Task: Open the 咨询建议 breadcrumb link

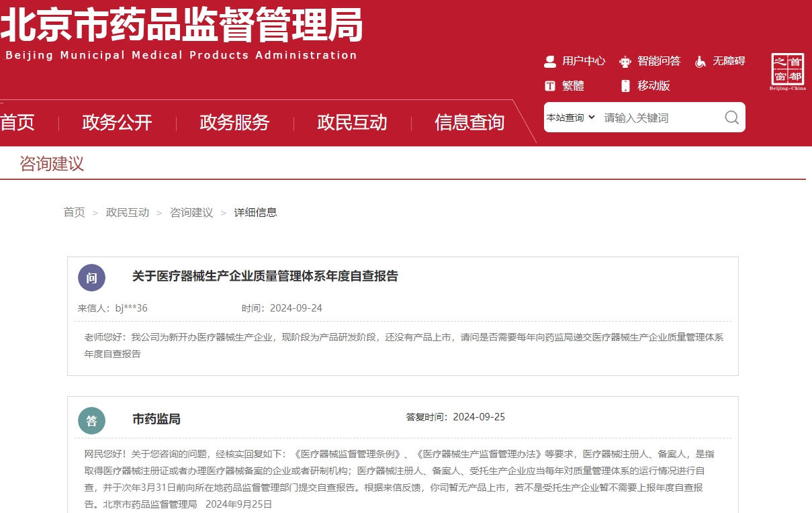Action: click(x=191, y=212)
